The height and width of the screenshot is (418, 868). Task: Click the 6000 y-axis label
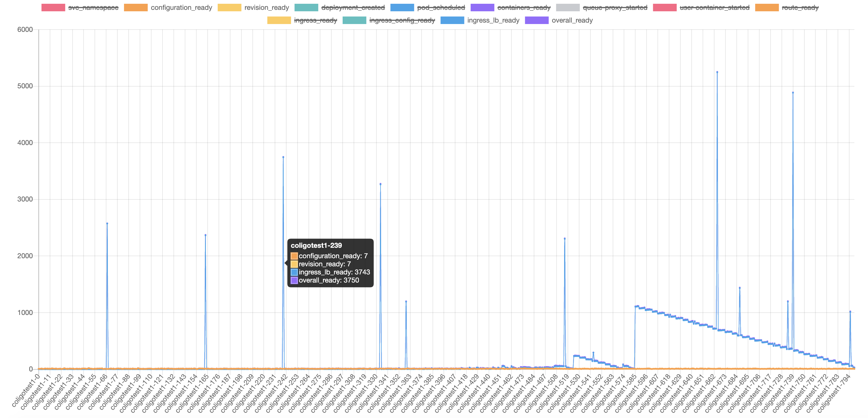point(25,29)
